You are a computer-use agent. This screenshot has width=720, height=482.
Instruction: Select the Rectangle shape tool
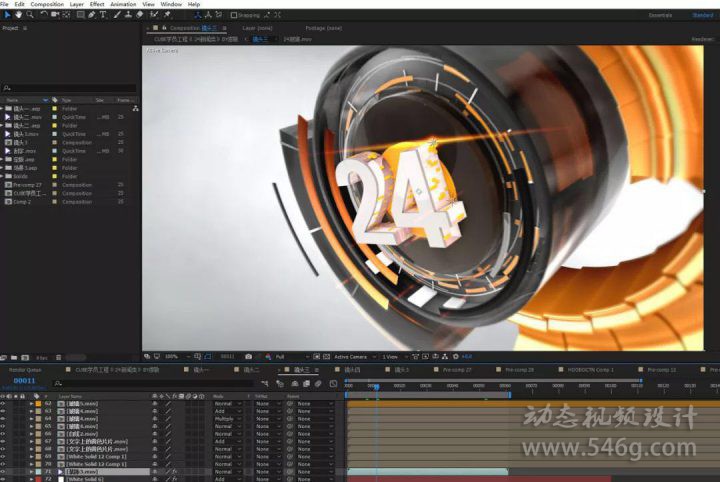pos(79,15)
